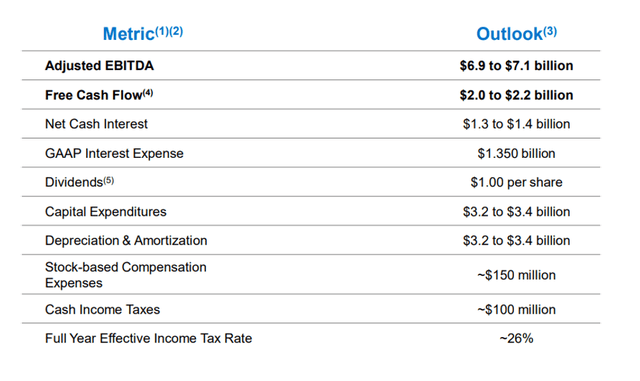Viewport: 640px width, 381px height.
Task: Click the Outlook column header
Action: 516,33
